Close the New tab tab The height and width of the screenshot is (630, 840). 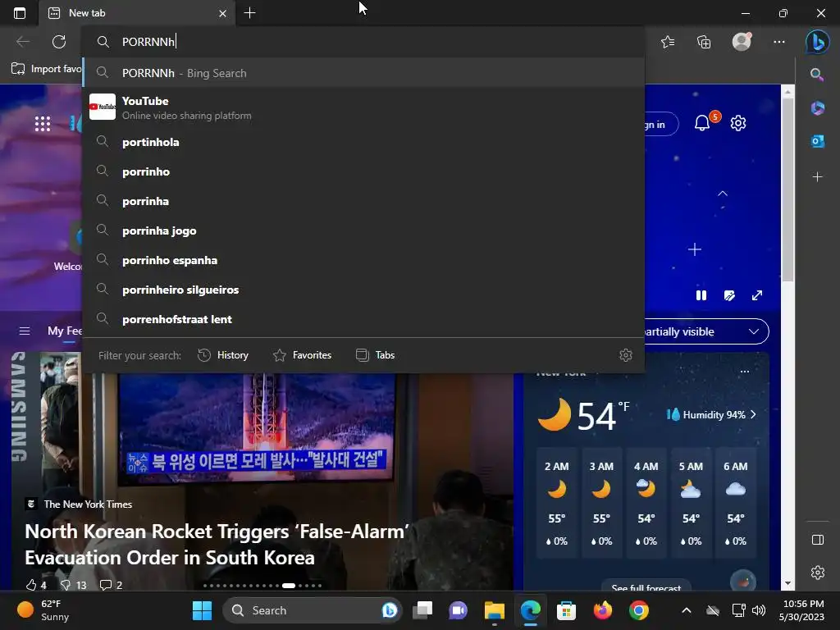click(x=222, y=13)
